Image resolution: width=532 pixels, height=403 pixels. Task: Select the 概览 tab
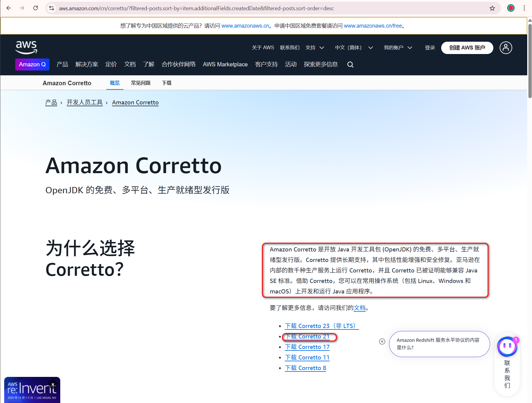click(x=115, y=83)
